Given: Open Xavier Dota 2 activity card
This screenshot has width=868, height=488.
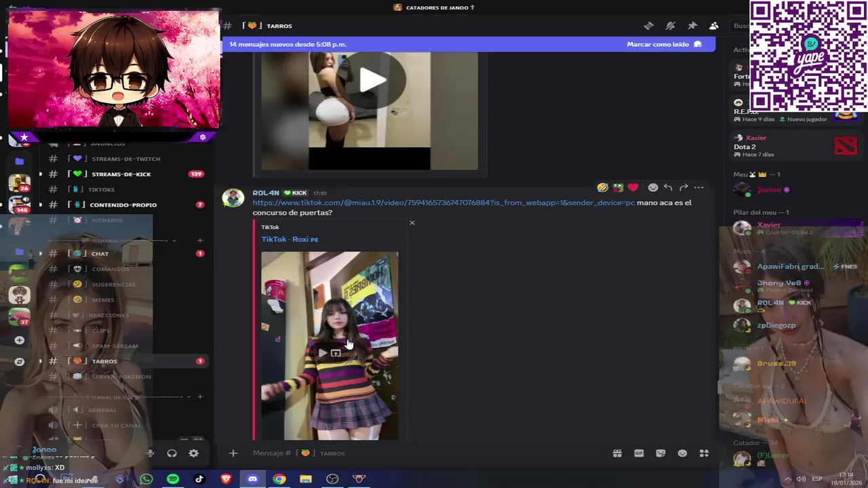Looking at the screenshot, I should pos(795,146).
